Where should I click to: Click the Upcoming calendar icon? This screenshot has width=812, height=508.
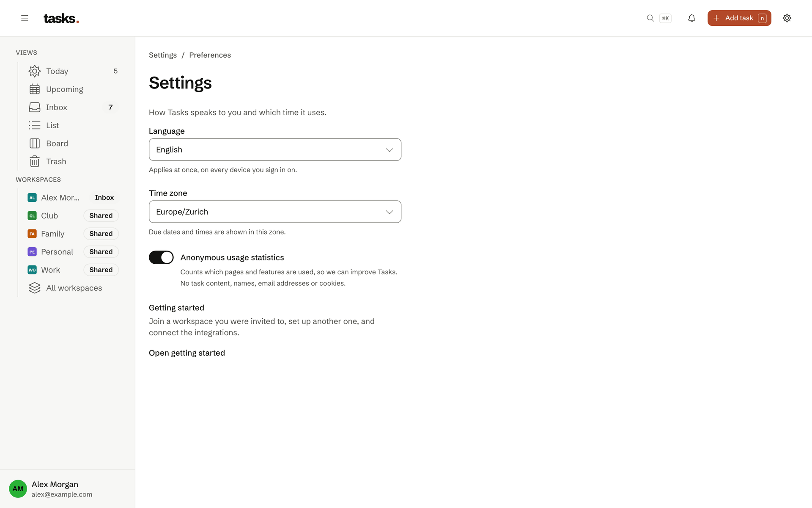pyautogui.click(x=35, y=89)
